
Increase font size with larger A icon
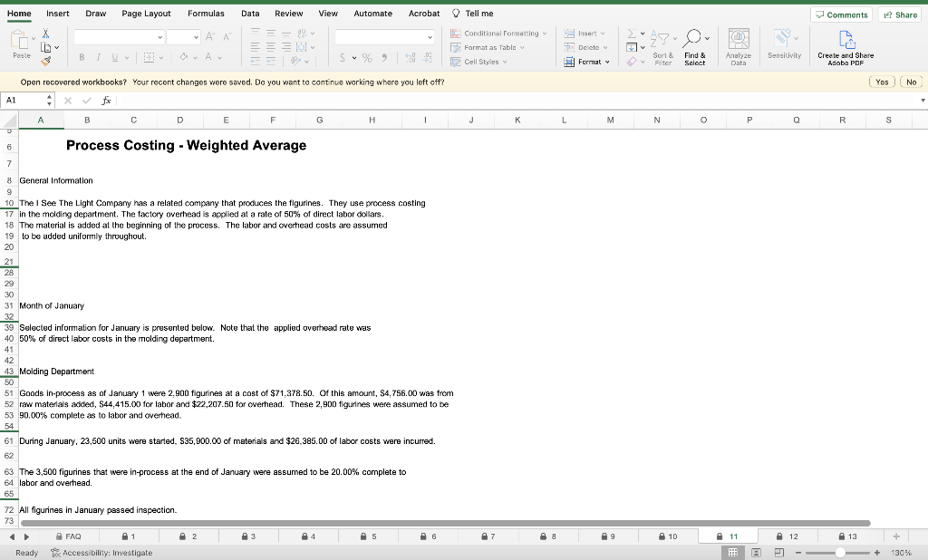(210, 37)
